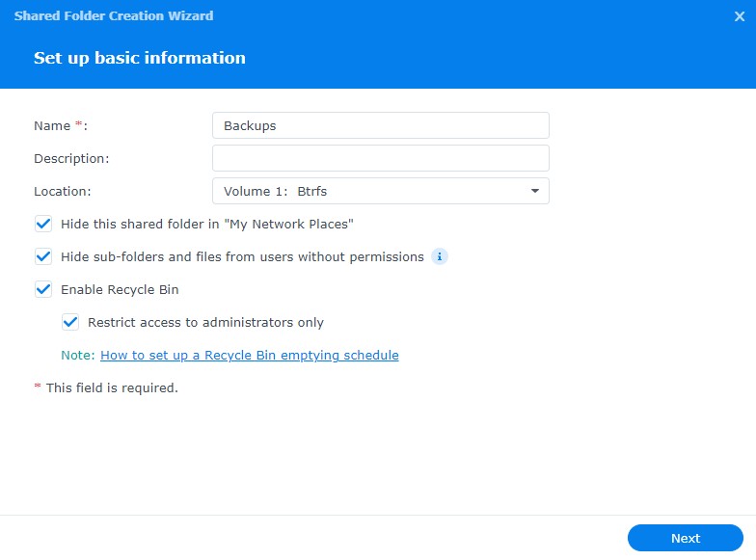Image resolution: width=756 pixels, height=560 pixels.
Task: Toggle the Hide in "My Network Places" checkbox
Action: 43,224
